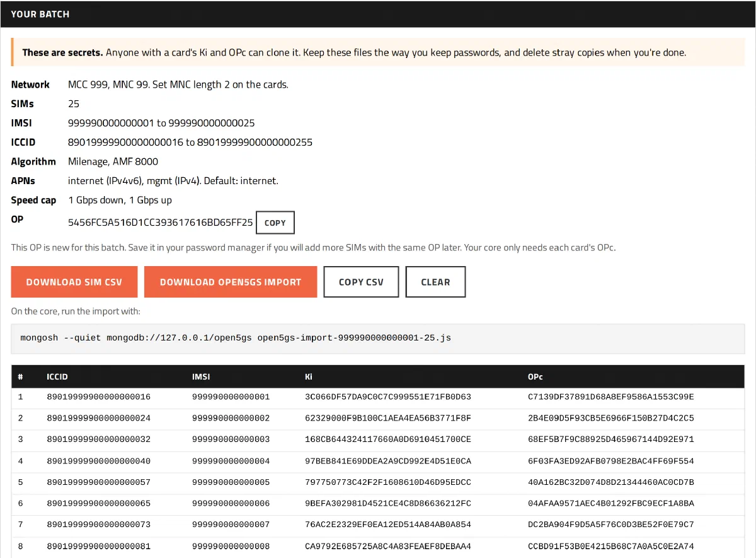Click the IMSI range value text
Image resolution: width=756 pixels, height=558 pixels.
tap(161, 123)
